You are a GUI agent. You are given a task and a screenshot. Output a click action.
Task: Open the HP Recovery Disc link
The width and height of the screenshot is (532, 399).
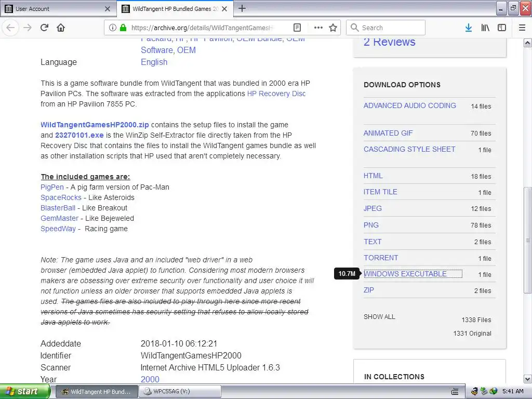(276, 94)
